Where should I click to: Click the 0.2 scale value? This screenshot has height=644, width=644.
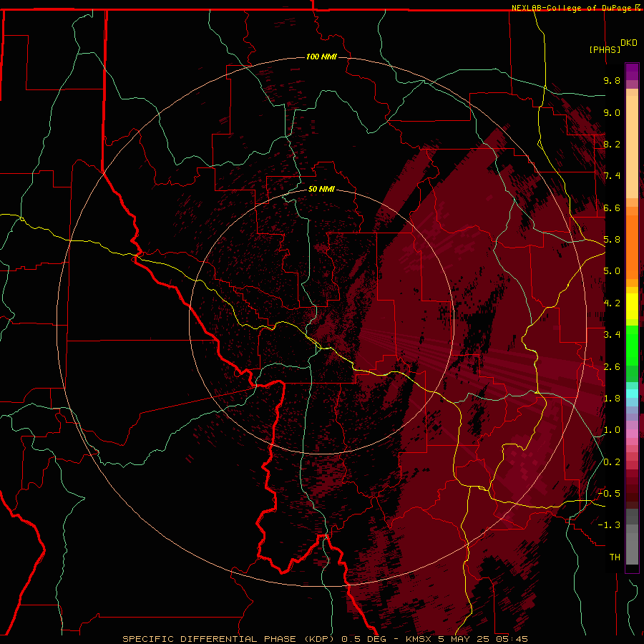tap(612, 462)
